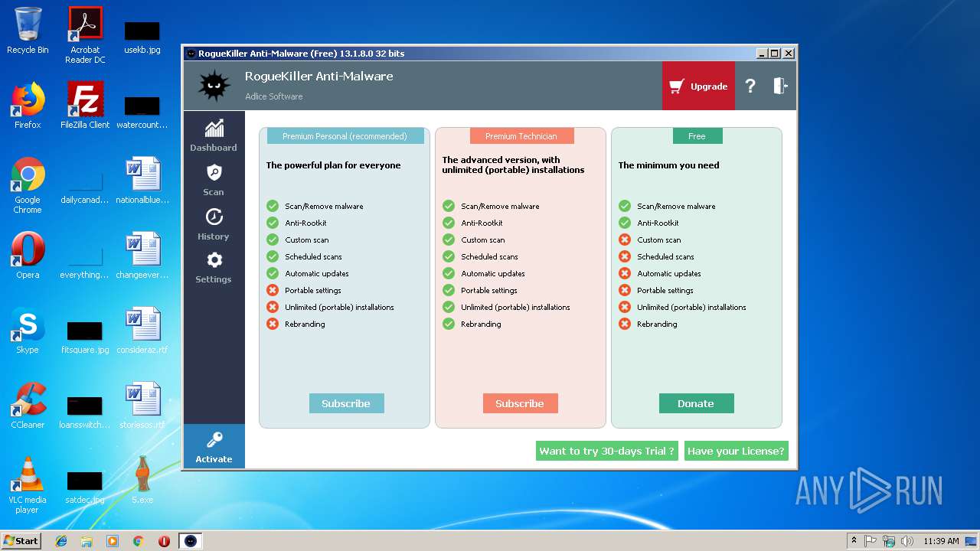Click the Windows Start button
980x551 pixels.
click(x=21, y=540)
